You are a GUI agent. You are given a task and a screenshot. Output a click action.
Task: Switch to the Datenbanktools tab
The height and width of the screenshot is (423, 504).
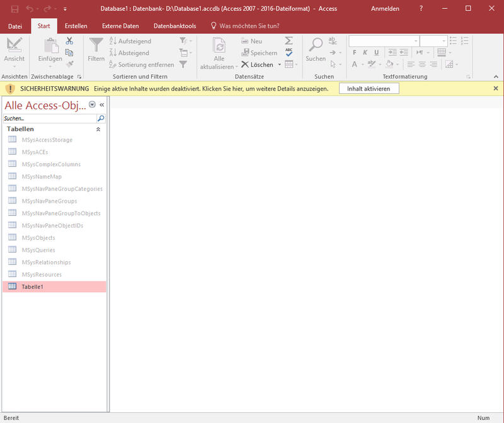175,26
